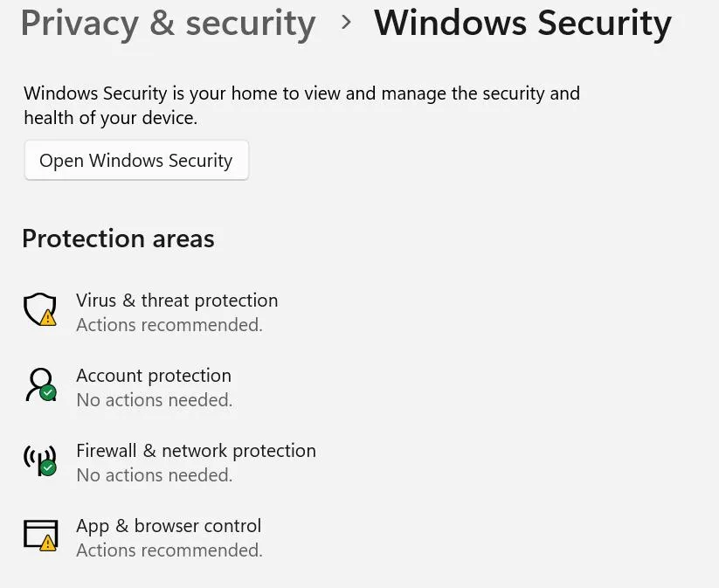
Task: Open Virus & threat protection entry
Action: [x=176, y=301]
